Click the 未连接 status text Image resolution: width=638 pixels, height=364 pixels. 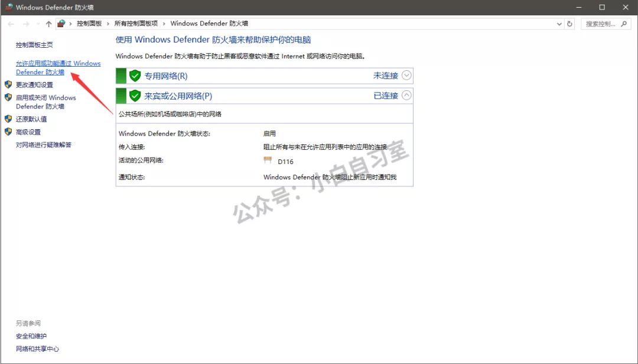[x=386, y=76]
